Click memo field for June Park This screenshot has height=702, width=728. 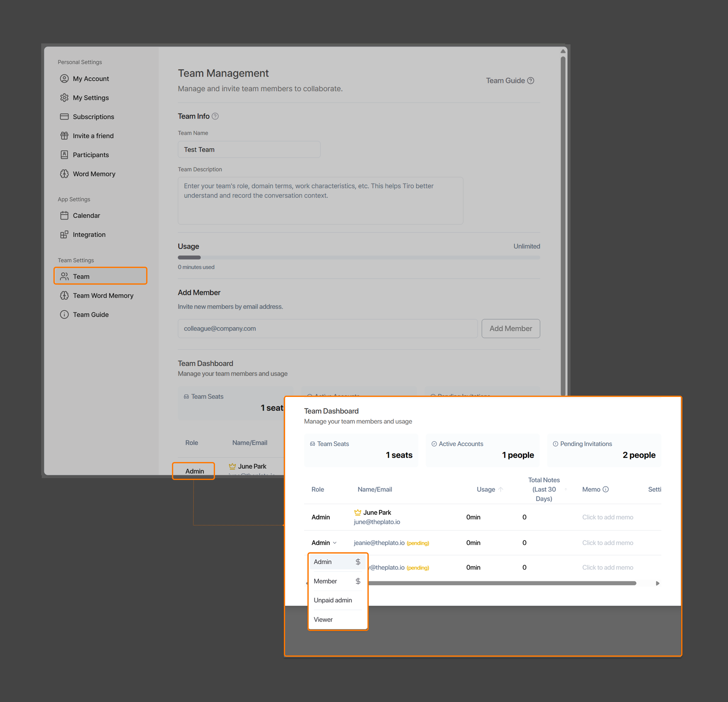pos(607,517)
